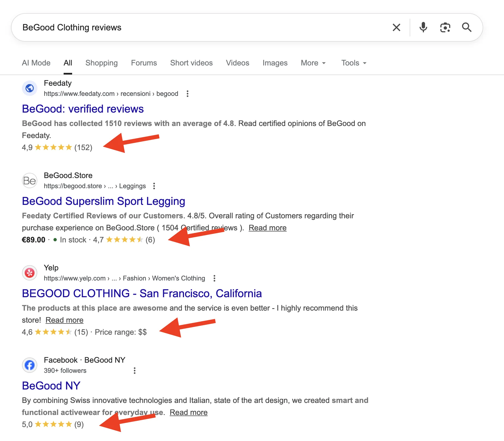
Task: Click the BeGood.Store favicon
Action: click(x=29, y=181)
